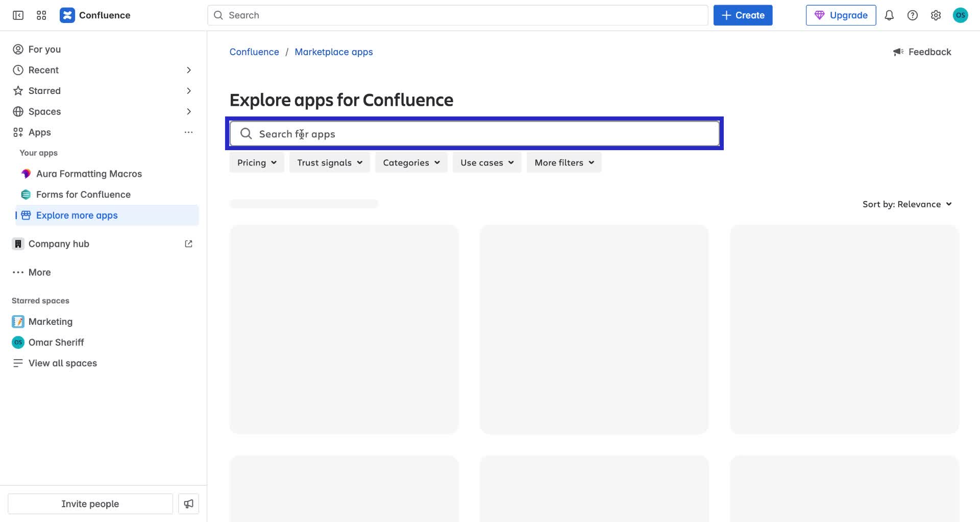Viewport: 980px width, 522px height.
Task: Open the Pricing filter dropdown
Action: click(256, 162)
